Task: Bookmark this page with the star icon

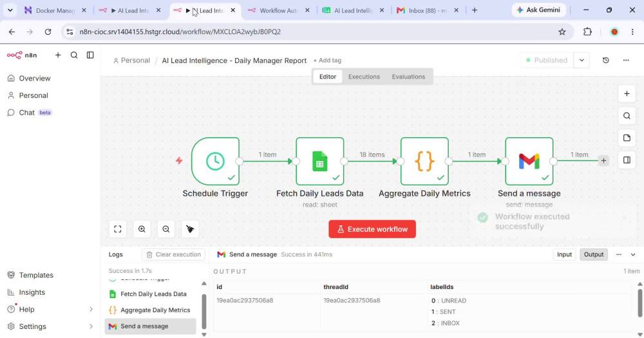Action: 562,32
